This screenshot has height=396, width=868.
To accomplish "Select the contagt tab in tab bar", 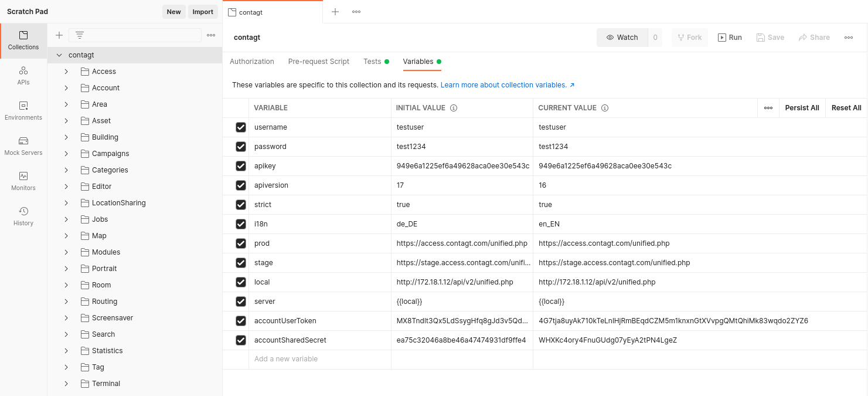I will click(x=273, y=12).
